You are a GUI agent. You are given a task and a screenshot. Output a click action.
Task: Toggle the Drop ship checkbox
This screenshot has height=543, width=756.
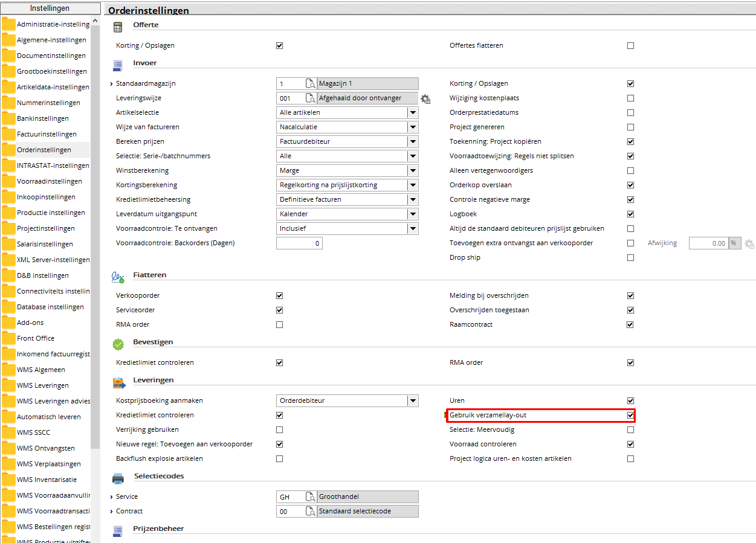tap(630, 258)
